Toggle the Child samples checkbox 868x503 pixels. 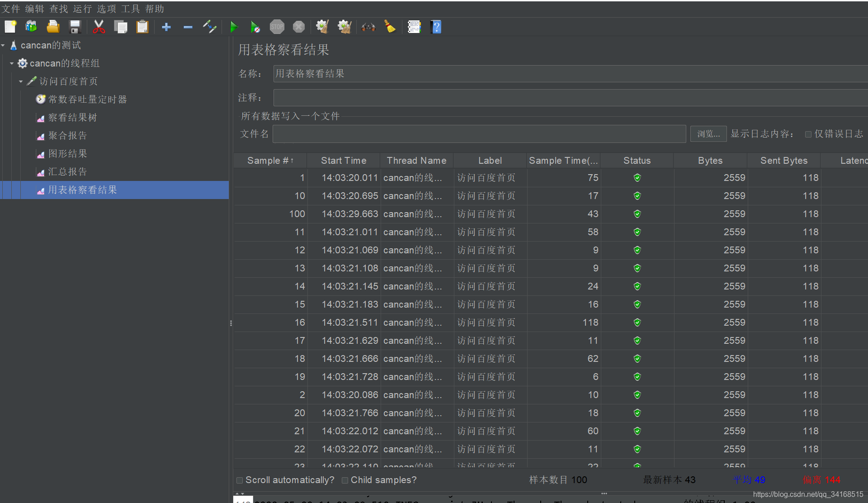click(345, 480)
